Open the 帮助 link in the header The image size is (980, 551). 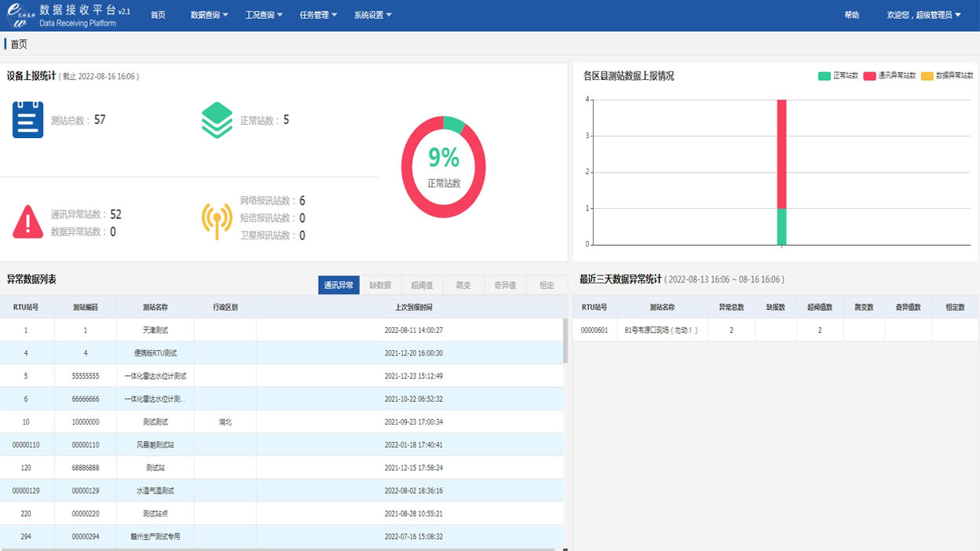tap(851, 15)
